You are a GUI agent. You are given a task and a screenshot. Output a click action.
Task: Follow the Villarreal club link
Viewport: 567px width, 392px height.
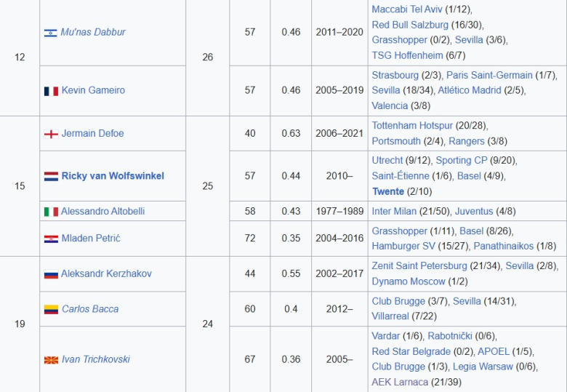[390, 316]
